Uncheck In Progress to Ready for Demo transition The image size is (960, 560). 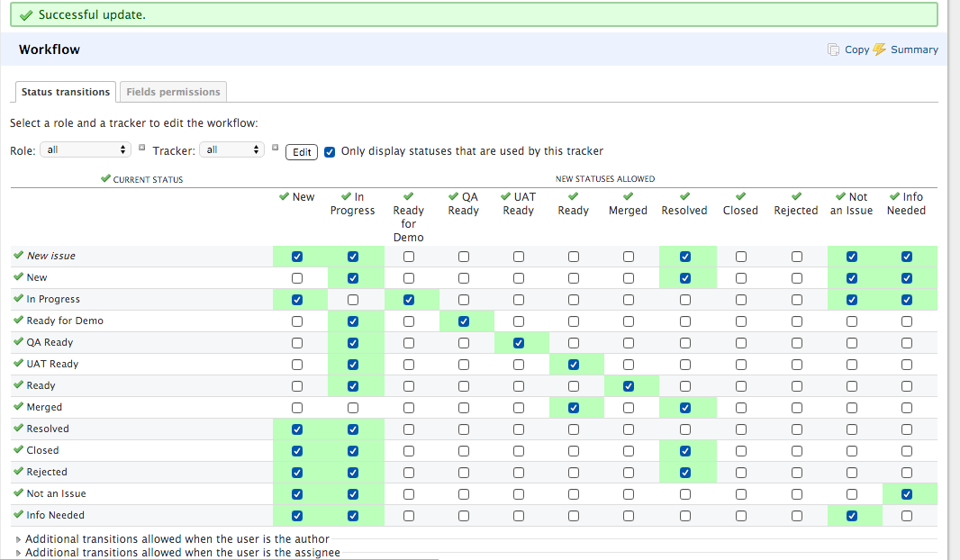[408, 300]
